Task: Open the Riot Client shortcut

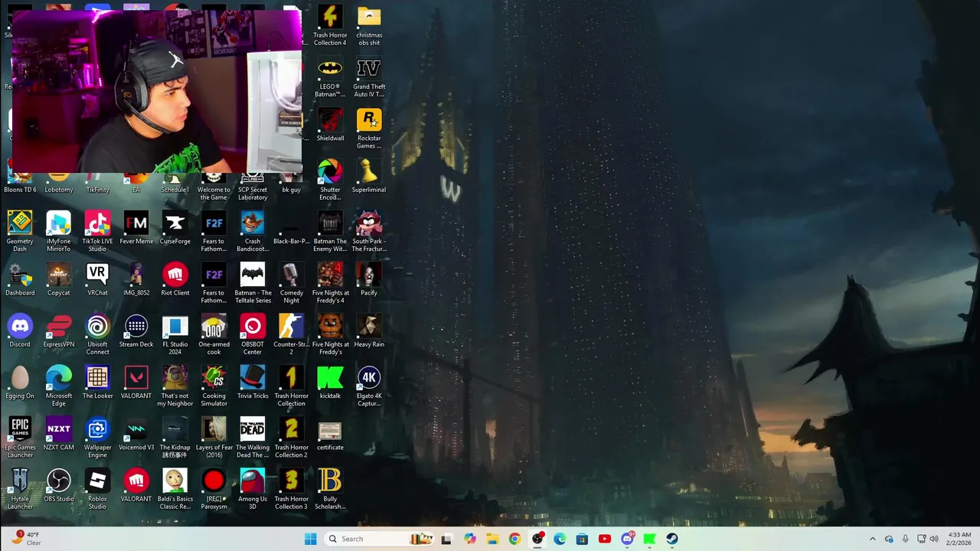Action: click(x=175, y=279)
